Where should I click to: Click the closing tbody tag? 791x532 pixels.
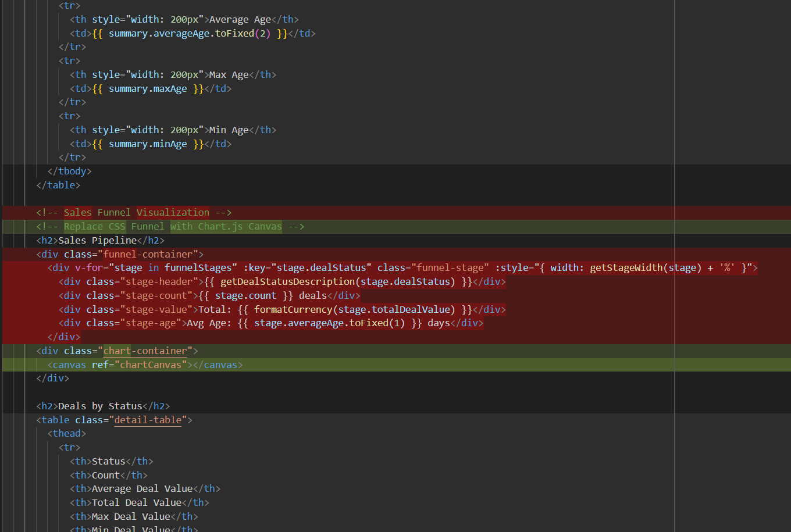(69, 170)
